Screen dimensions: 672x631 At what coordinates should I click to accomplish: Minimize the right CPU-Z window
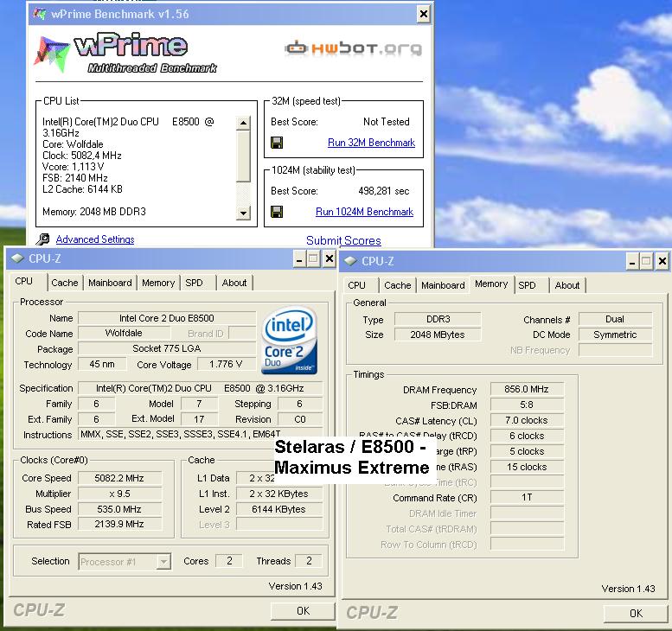pyautogui.click(x=631, y=261)
